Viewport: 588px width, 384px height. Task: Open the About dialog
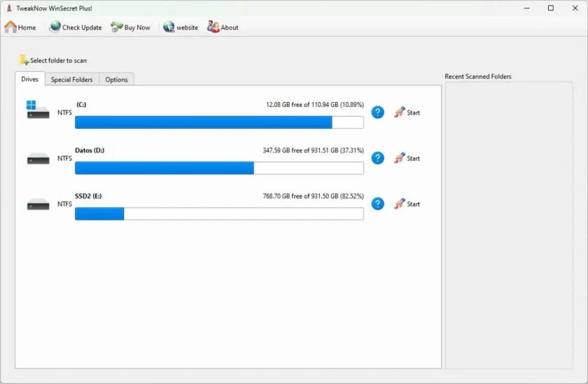pyautogui.click(x=223, y=27)
